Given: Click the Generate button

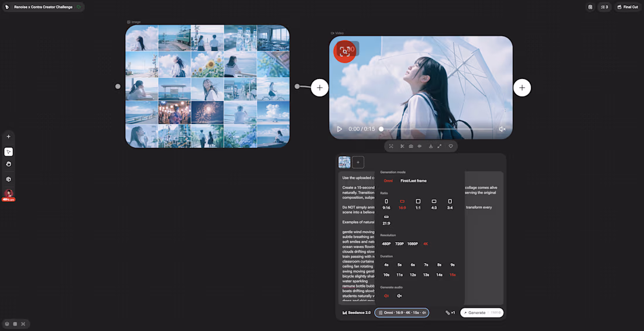Looking at the screenshot, I should [x=482, y=312].
